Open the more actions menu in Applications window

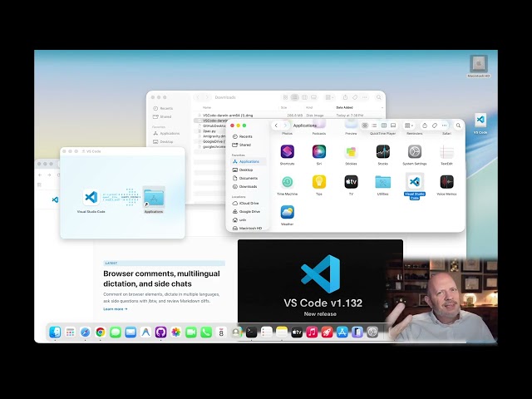click(x=444, y=126)
